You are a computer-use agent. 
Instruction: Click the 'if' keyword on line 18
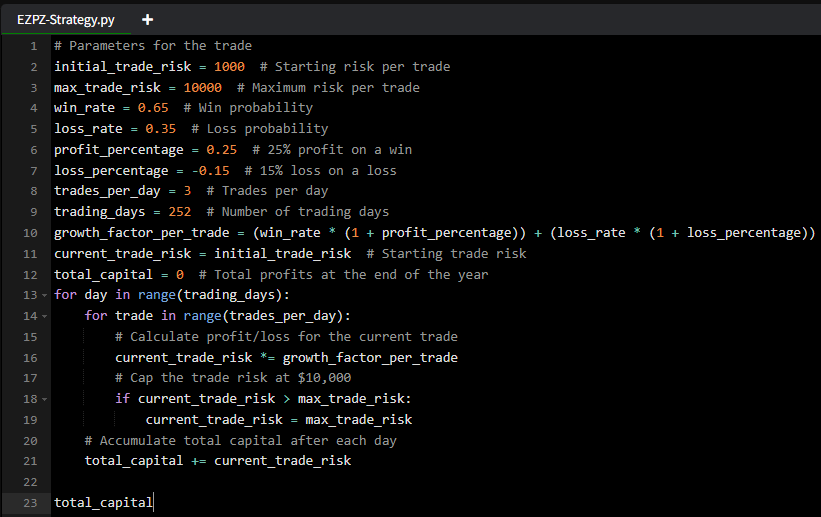coord(123,399)
